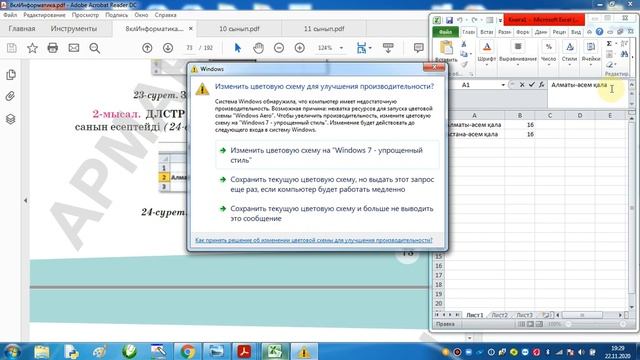This screenshot has width=640, height=360.
Task: Click the Acrobat save file icon
Action: coord(12,48)
